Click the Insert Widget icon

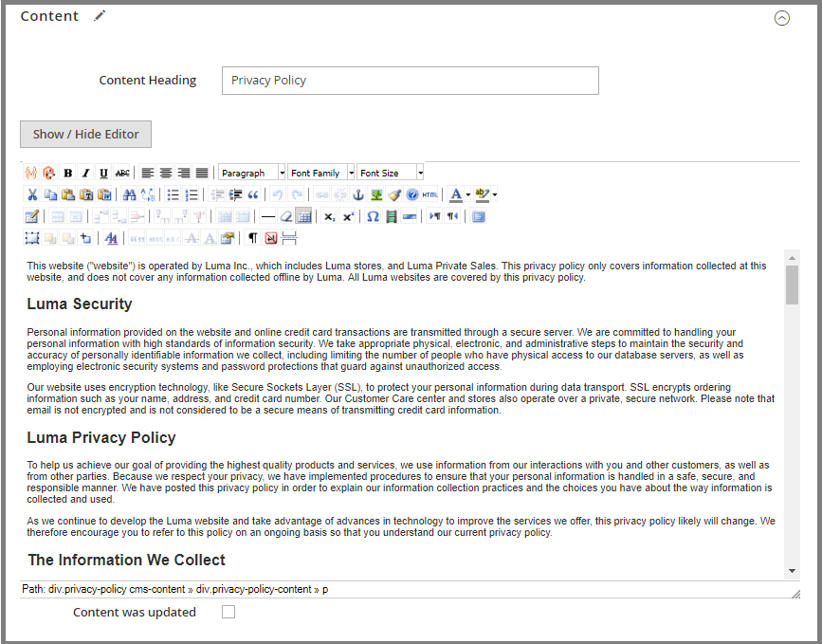pos(48,173)
